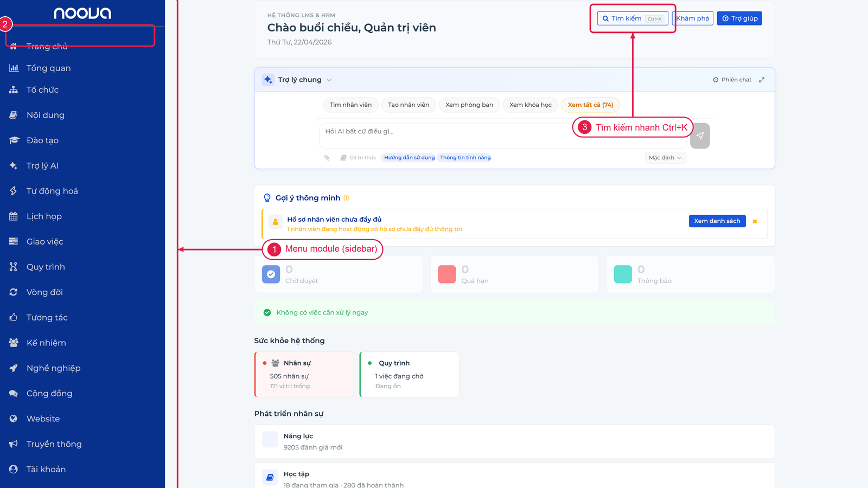Click the Trợ giúp help button

739,18
